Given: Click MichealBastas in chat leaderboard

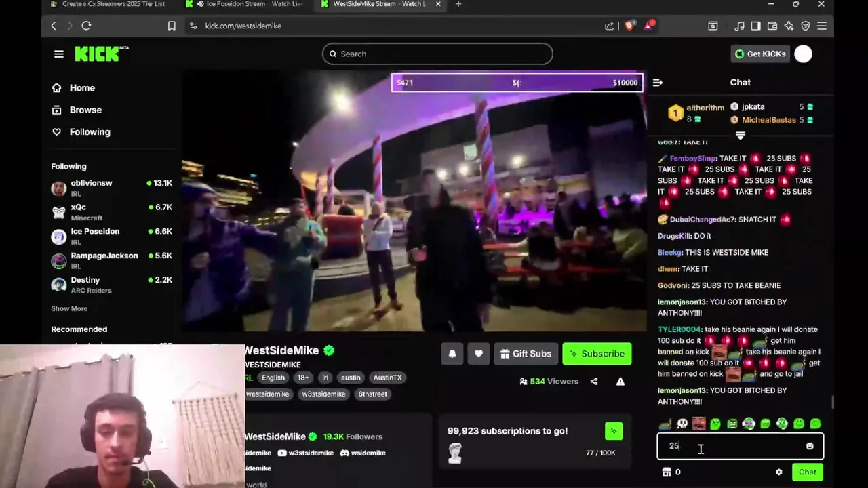Looking at the screenshot, I should (x=769, y=120).
